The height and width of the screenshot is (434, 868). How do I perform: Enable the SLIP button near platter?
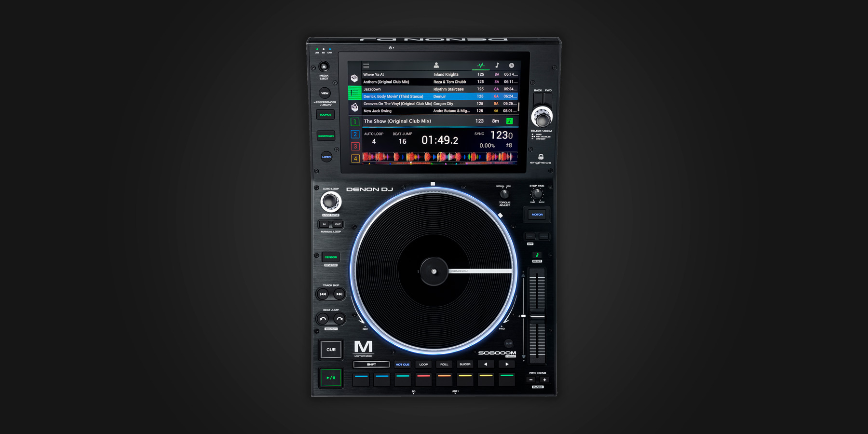tap(508, 343)
